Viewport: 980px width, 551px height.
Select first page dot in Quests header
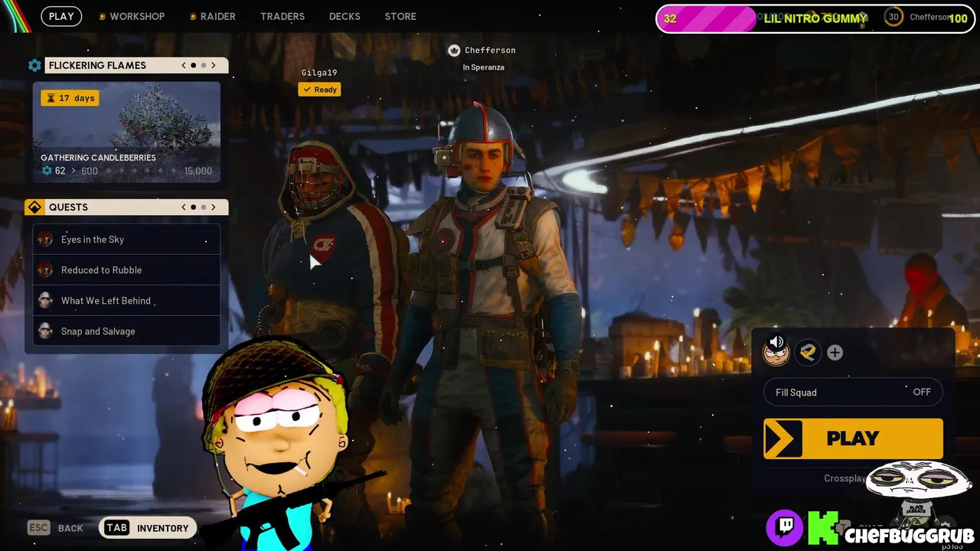tap(194, 207)
